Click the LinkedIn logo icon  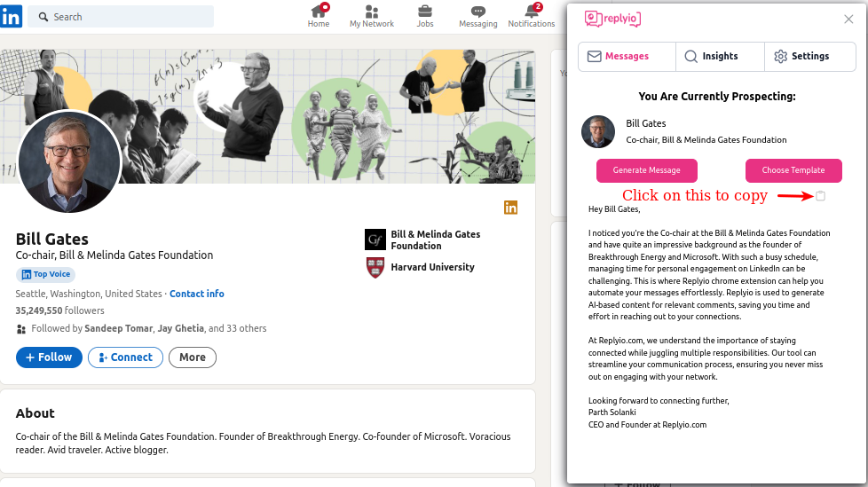click(12, 16)
